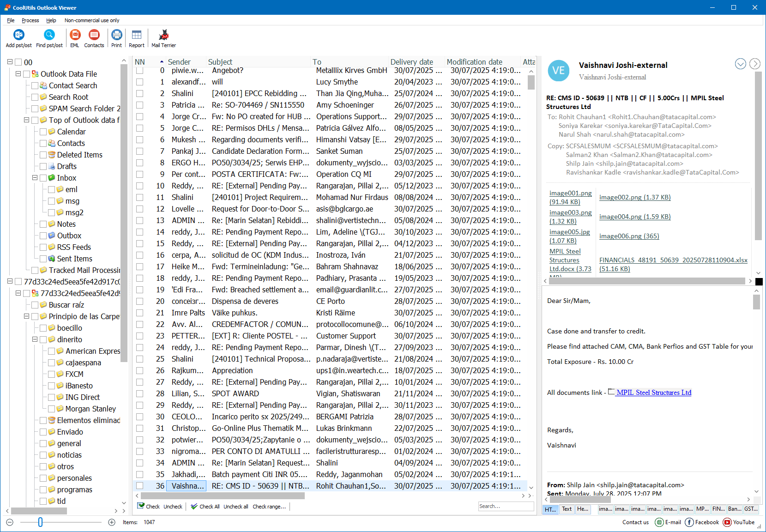The height and width of the screenshot is (532, 766).
Task: Check the box for message 28 SPOT AWARD
Action: coord(139,393)
